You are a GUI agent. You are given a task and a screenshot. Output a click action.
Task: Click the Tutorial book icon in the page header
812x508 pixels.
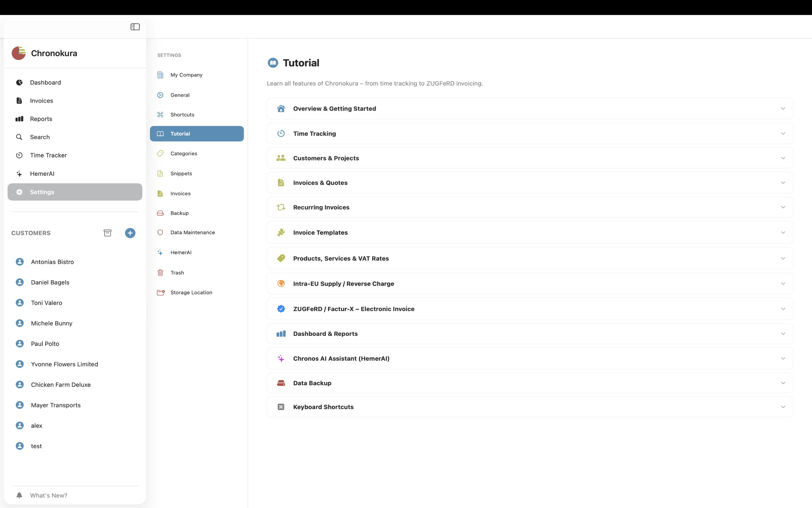pyautogui.click(x=273, y=63)
